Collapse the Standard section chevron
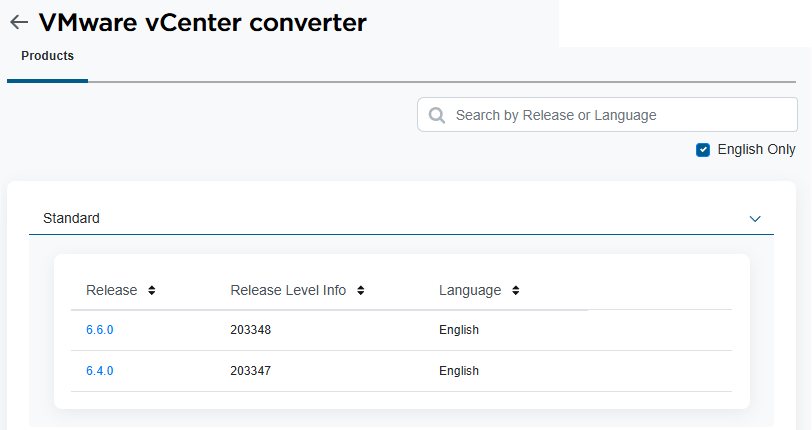 coord(755,219)
